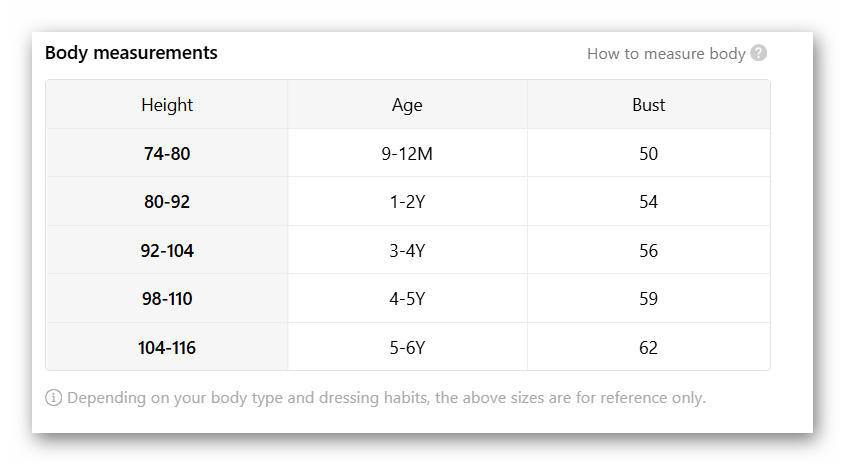Select the 1-2Y age cell
845x465 pixels.
tap(407, 202)
